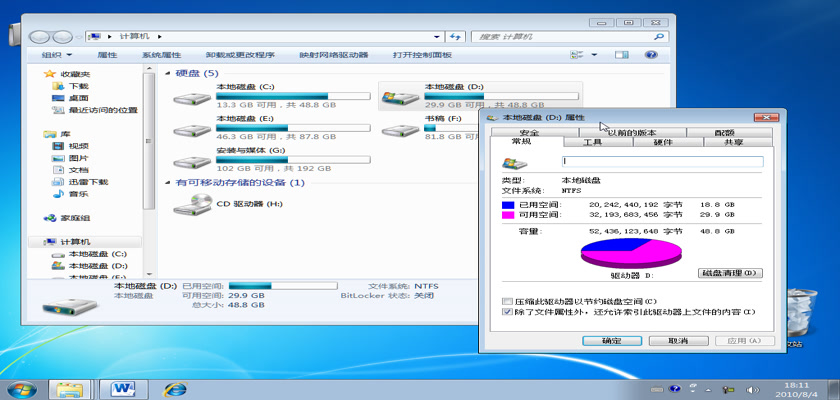Select the 本地磁盘 (E:) drive icon

click(190, 128)
